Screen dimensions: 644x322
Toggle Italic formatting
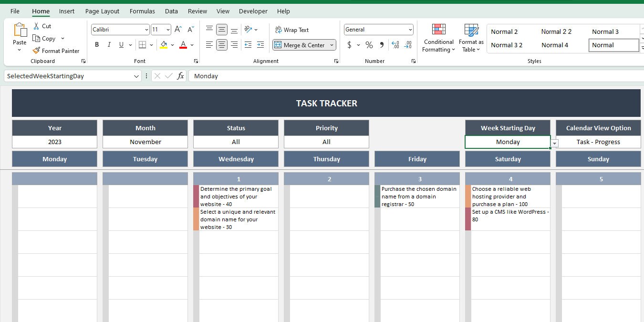(109, 44)
